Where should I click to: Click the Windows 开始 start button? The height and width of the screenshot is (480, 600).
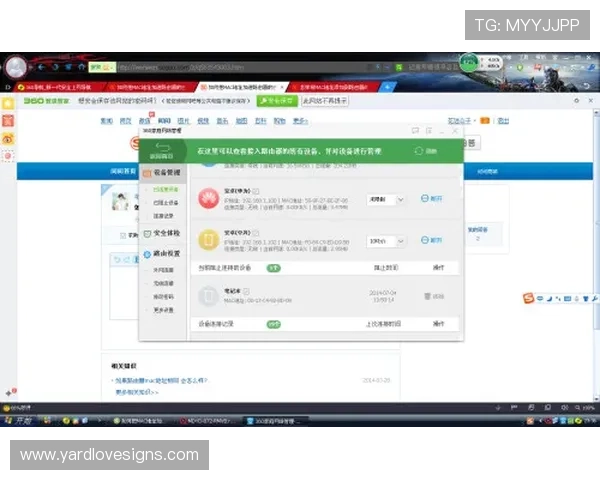click(x=18, y=421)
